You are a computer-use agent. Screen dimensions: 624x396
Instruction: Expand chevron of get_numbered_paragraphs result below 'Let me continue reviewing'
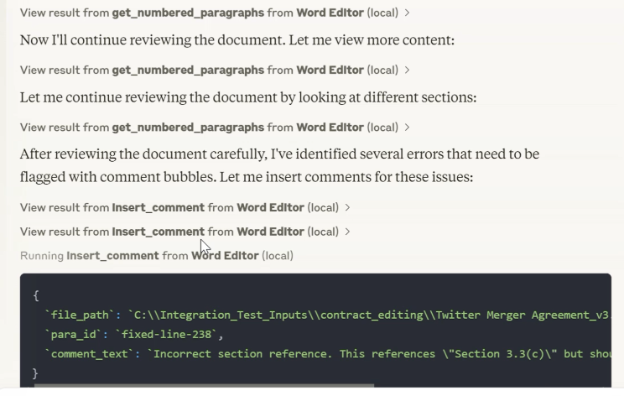[x=407, y=127]
